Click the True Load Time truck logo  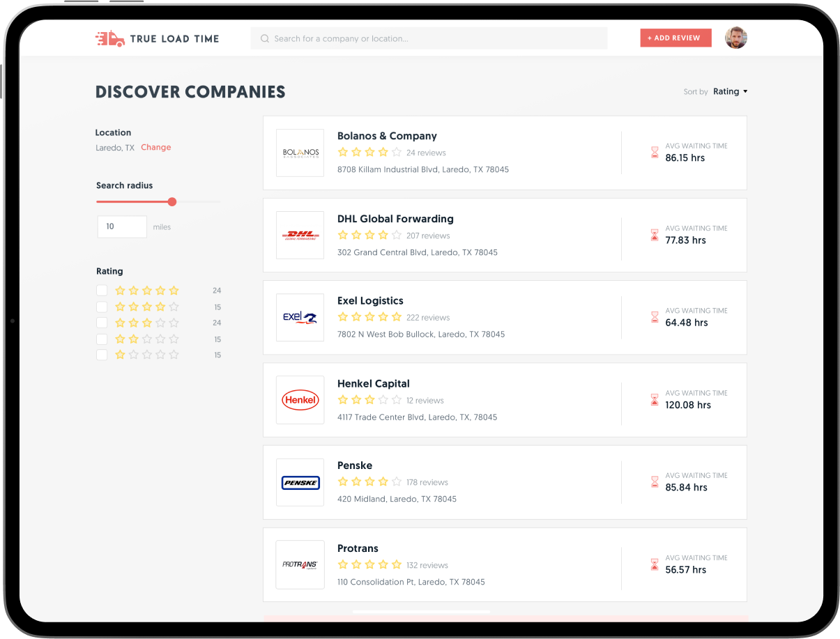(109, 39)
